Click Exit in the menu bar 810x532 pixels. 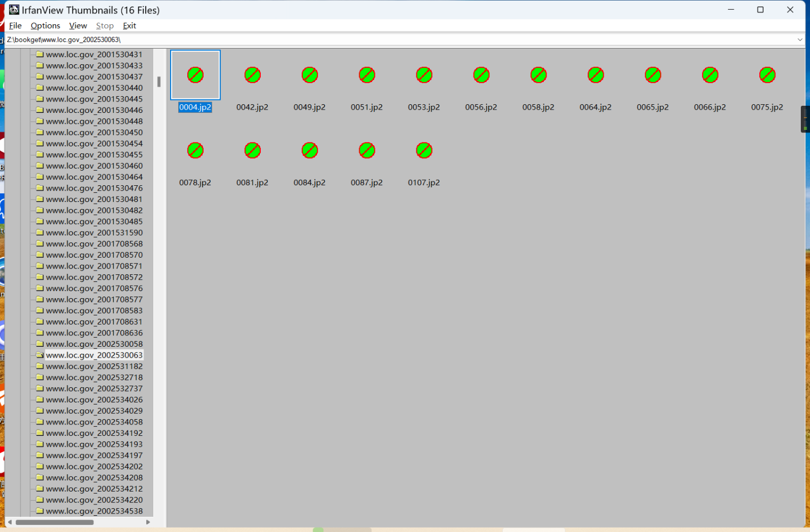[129, 26]
